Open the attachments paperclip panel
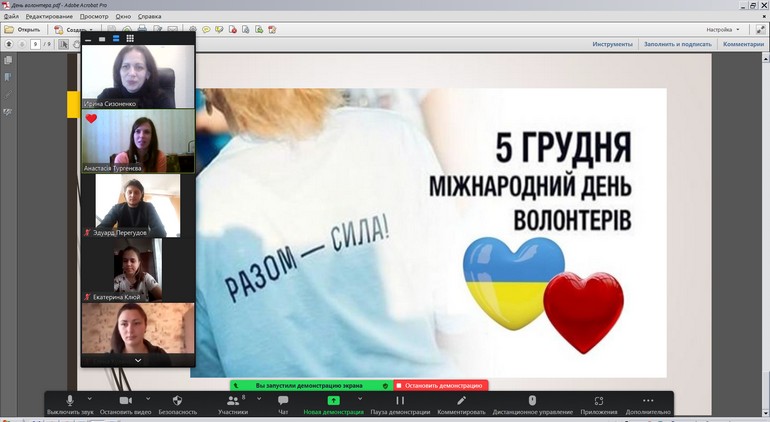 pos(8,94)
